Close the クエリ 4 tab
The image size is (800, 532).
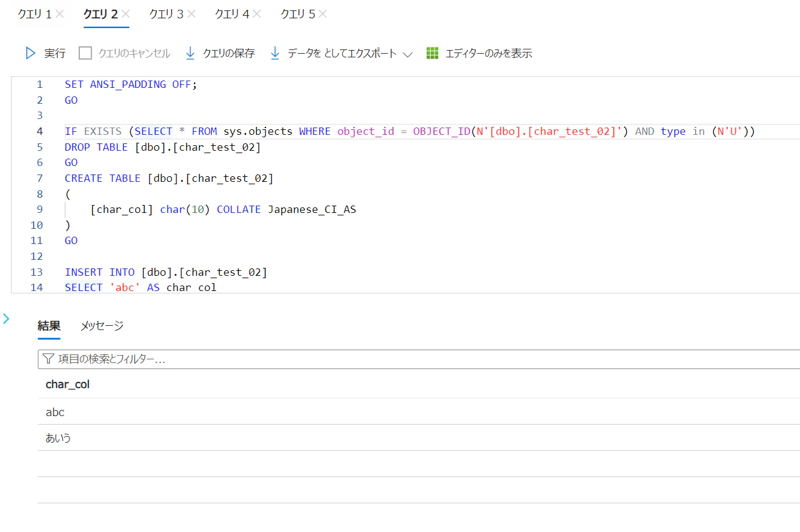pyautogui.click(x=257, y=13)
